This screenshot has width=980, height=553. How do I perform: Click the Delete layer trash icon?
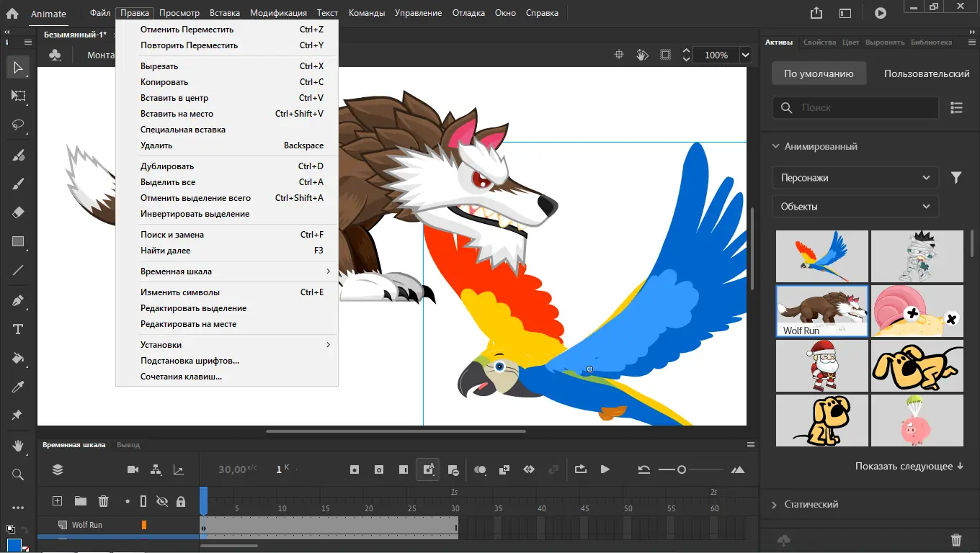pos(103,500)
